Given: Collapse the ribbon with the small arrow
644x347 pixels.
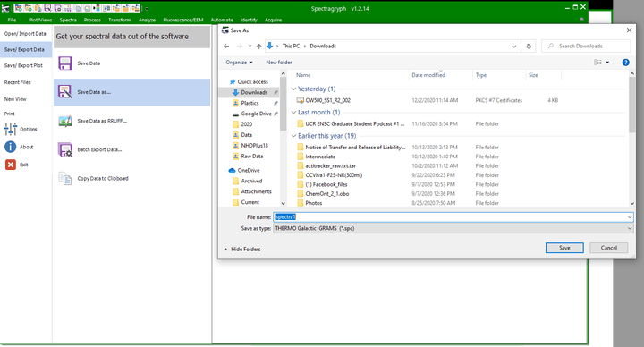Looking at the screenshot, I should pyautogui.click(x=581, y=20).
